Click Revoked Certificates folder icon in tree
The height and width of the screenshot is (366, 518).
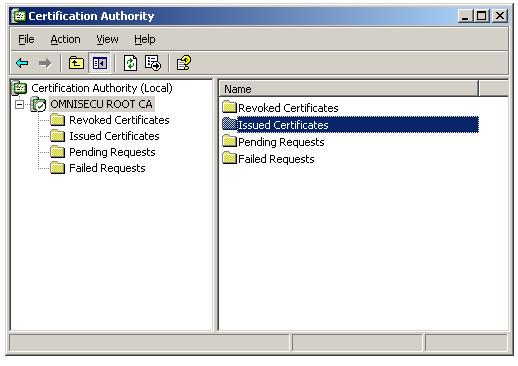pyautogui.click(x=57, y=120)
